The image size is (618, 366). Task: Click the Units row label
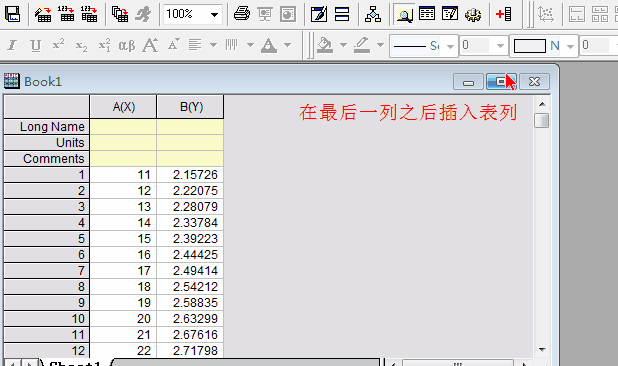click(x=47, y=143)
